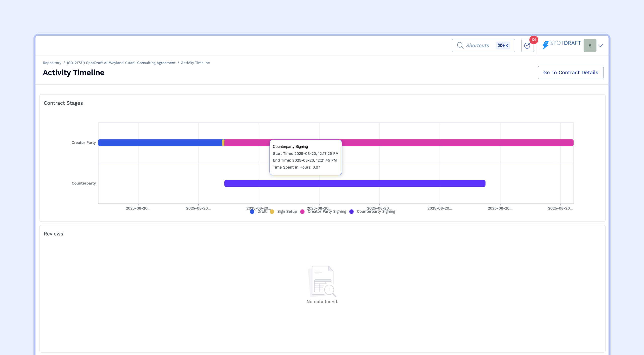Click the SpotDraft lightning logo
This screenshot has height=355, width=644.
tap(545, 45)
